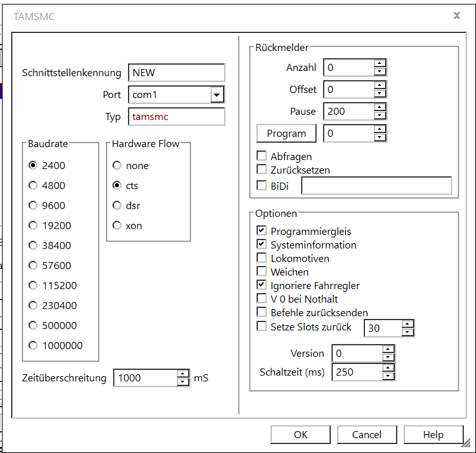The image size is (476, 453).
Task: Decrease the Version spinner value
Action: point(388,357)
